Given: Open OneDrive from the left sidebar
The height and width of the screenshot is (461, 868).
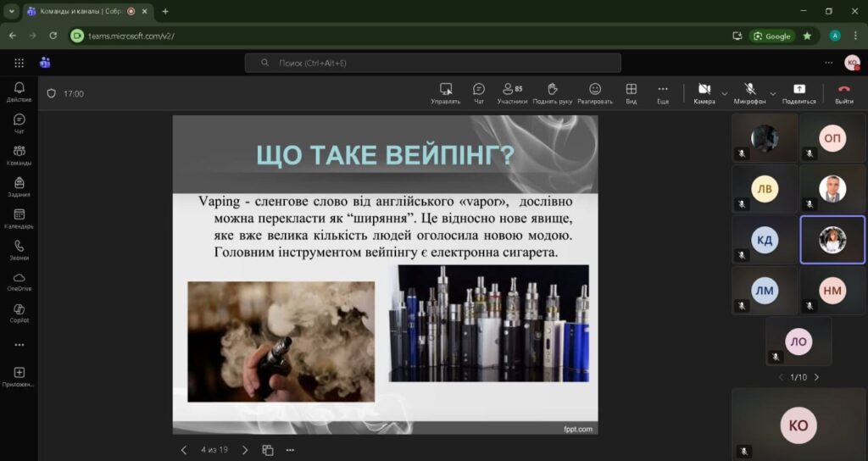Looking at the screenshot, I should [19, 281].
